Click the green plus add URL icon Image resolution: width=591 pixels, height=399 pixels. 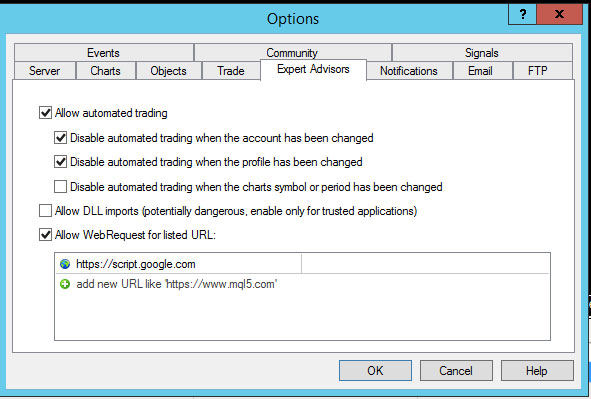(65, 284)
